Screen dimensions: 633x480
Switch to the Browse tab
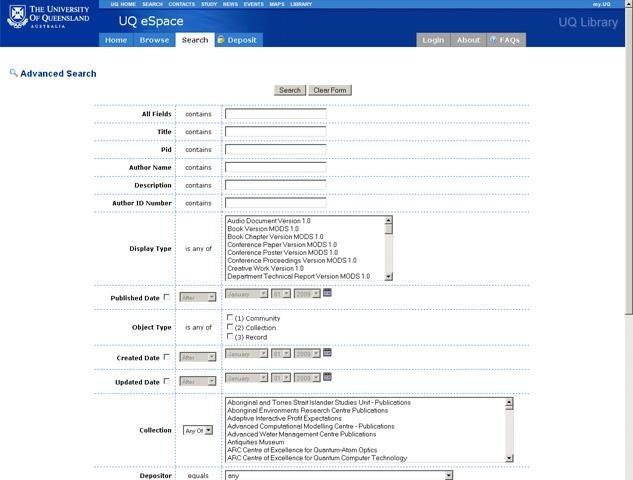pos(154,40)
